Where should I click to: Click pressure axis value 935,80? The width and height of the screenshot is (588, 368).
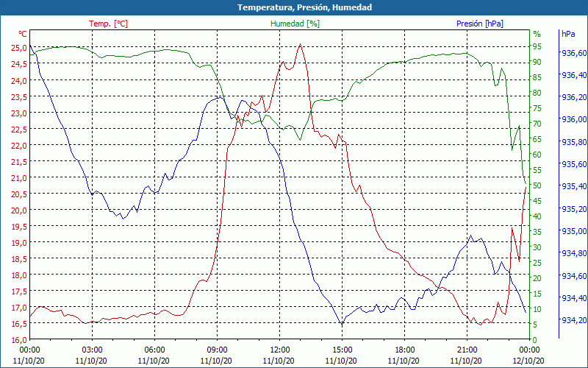pyautogui.click(x=573, y=142)
